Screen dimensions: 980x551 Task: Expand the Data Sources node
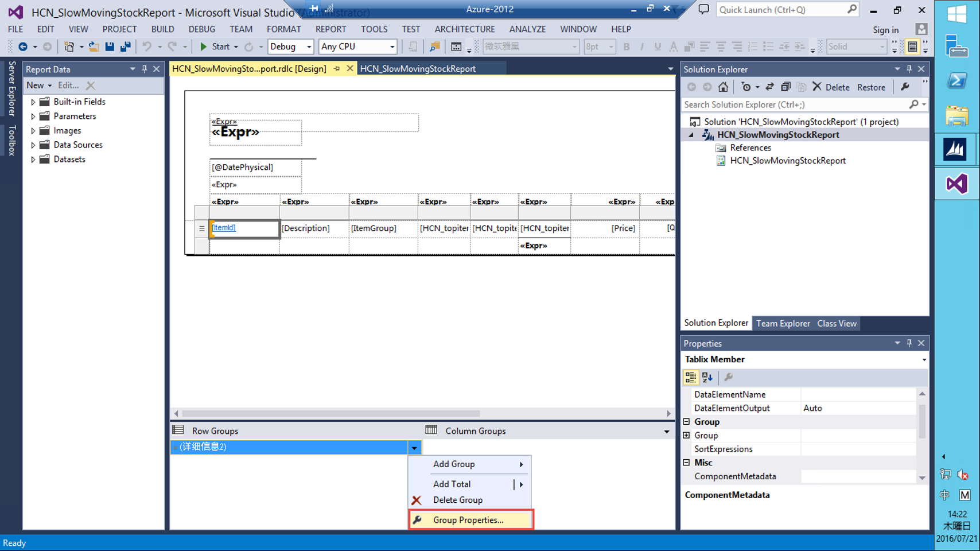pyautogui.click(x=33, y=145)
